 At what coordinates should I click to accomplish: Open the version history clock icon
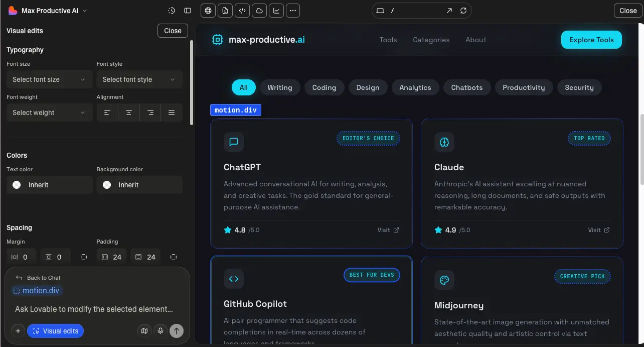pos(172,11)
